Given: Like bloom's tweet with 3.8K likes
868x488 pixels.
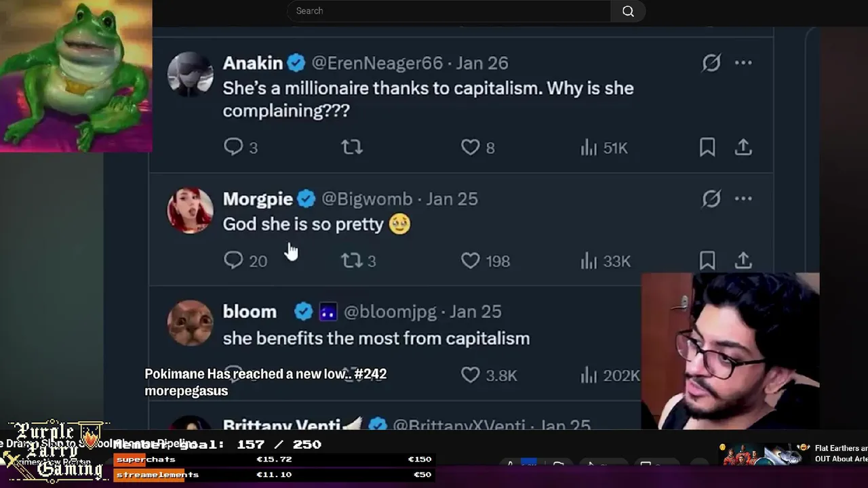Looking at the screenshot, I should tap(470, 374).
